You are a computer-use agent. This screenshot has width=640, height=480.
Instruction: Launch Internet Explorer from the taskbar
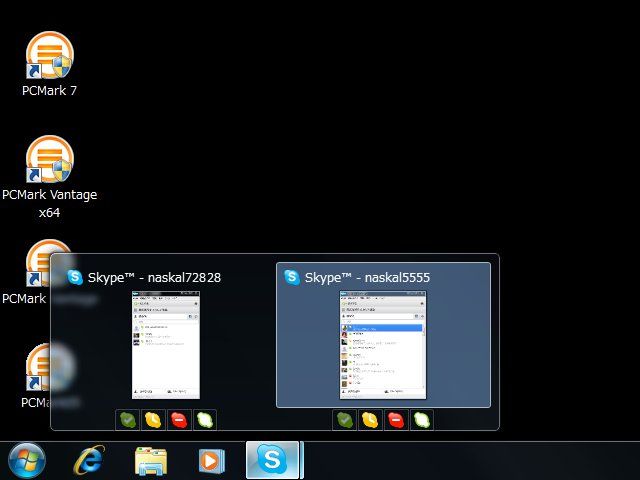(x=89, y=460)
